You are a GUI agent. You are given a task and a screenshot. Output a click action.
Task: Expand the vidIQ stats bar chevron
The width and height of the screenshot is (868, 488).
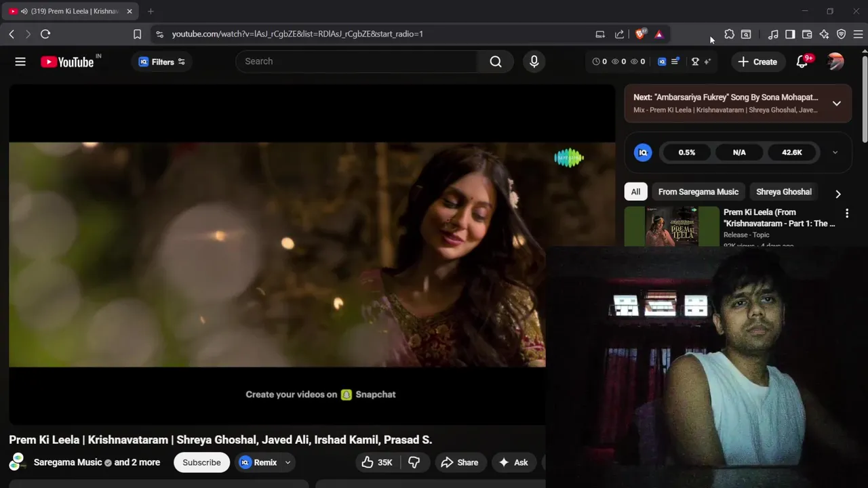click(835, 152)
